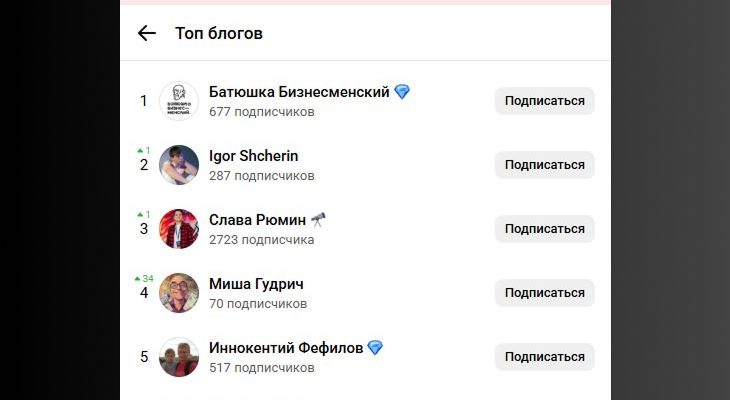Open Миша Гудрич profile avatar
This screenshot has height=400, width=730.
179,293
